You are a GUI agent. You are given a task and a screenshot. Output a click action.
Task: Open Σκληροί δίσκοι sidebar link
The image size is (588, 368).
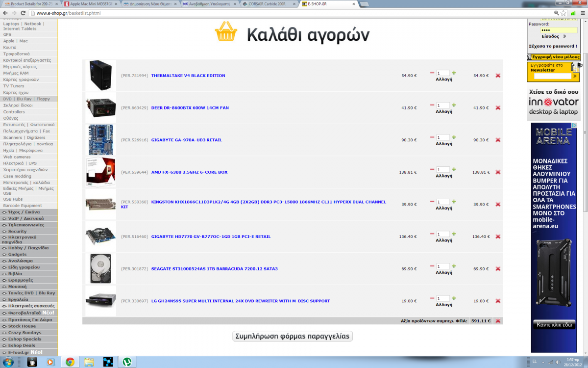click(18, 105)
